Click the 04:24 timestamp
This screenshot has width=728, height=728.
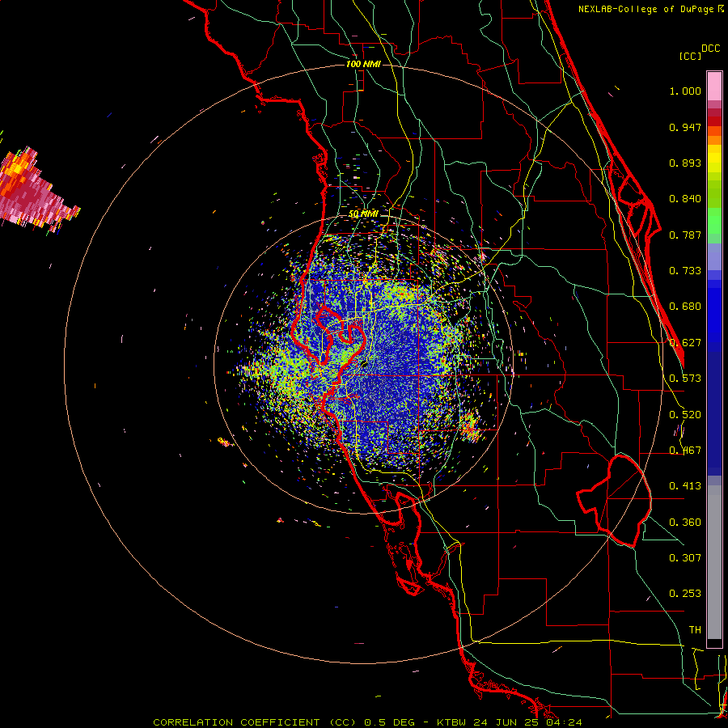[564, 722]
